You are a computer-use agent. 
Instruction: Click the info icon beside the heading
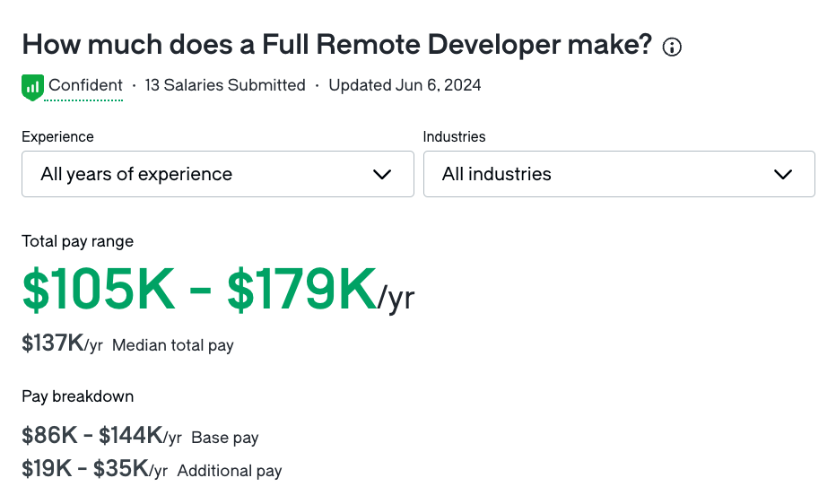[x=672, y=48]
